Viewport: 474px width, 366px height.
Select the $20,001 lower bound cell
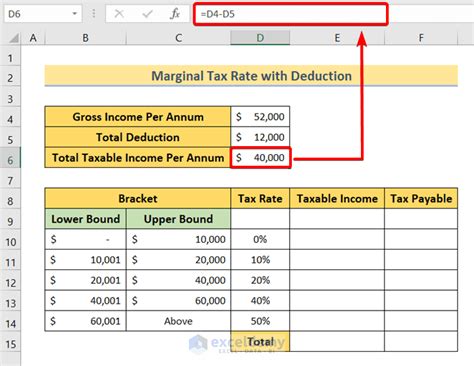click(86, 280)
